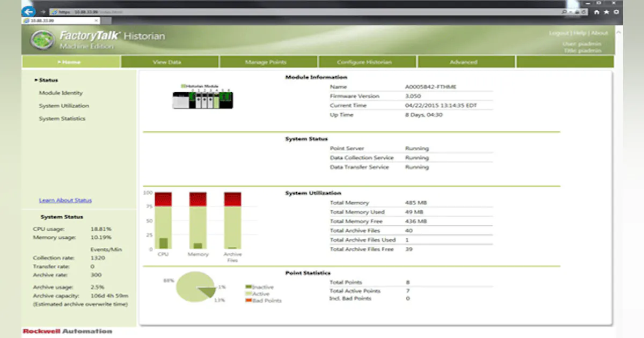Viewport: 644px width, 338px height.
Task: Click the Bad Points legend swatch
Action: [x=248, y=300]
